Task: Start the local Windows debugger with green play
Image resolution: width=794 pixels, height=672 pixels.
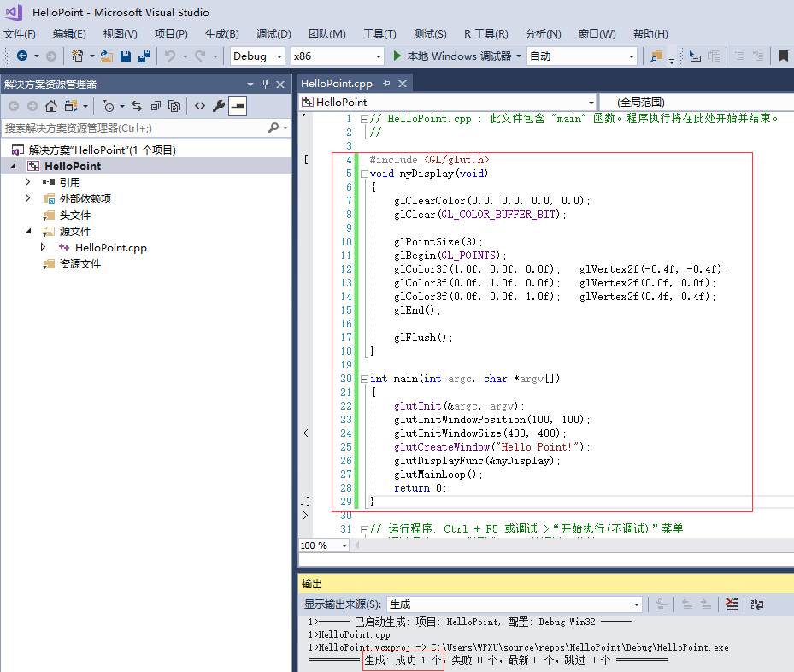Action: pyautogui.click(x=397, y=56)
